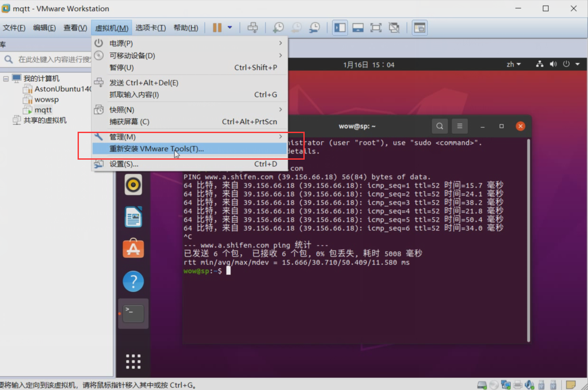This screenshot has width=588, height=390.
Task: Click the Send Ctrl+Alt+Del toolbar icon
Action: click(x=252, y=28)
